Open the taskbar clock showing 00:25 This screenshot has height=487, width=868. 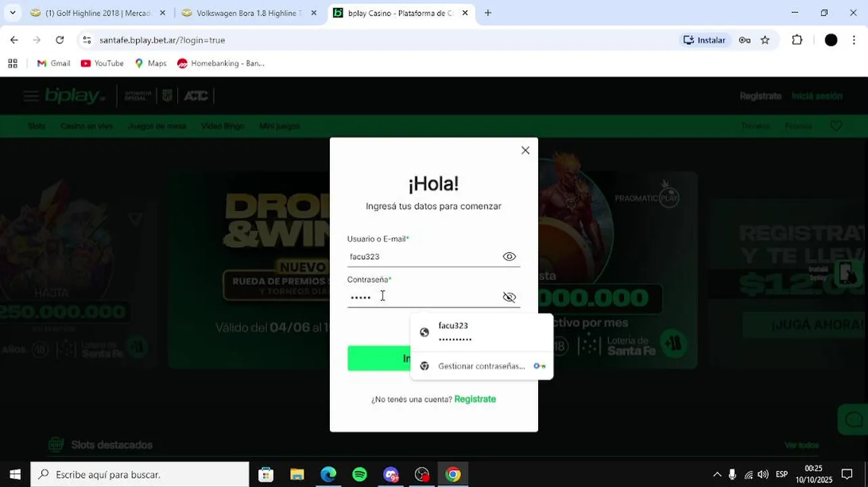click(x=814, y=474)
